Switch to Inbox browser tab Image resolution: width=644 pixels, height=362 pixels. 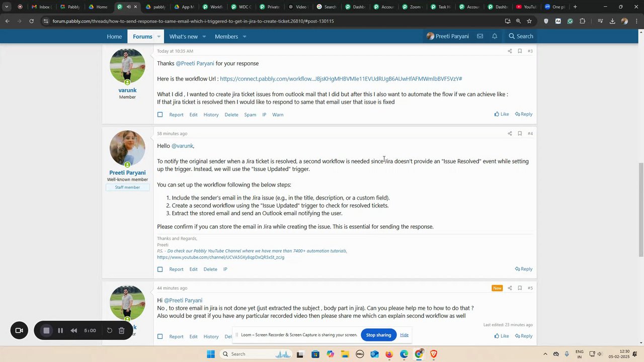click(x=41, y=7)
